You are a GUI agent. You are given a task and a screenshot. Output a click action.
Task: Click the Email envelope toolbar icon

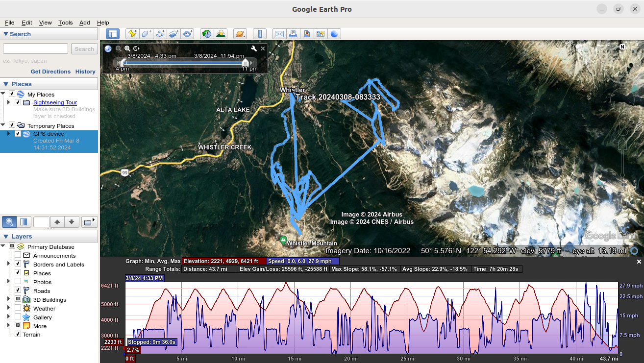279,34
